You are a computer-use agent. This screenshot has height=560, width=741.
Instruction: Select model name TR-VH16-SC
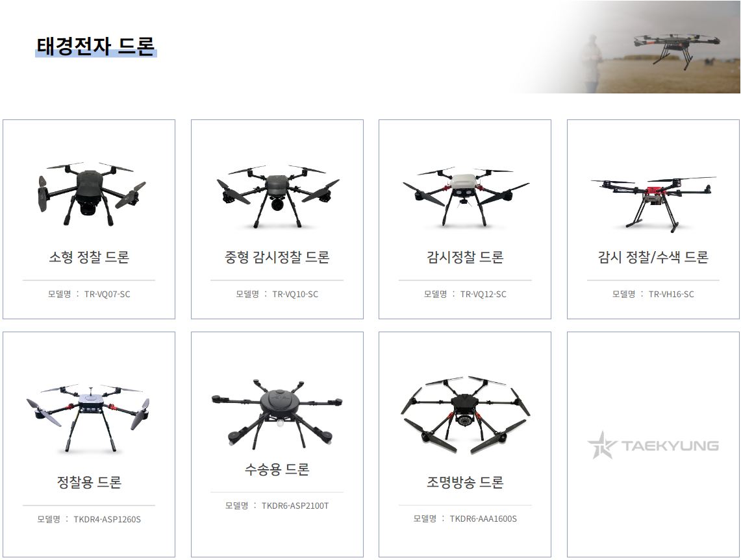tap(671, 294)
